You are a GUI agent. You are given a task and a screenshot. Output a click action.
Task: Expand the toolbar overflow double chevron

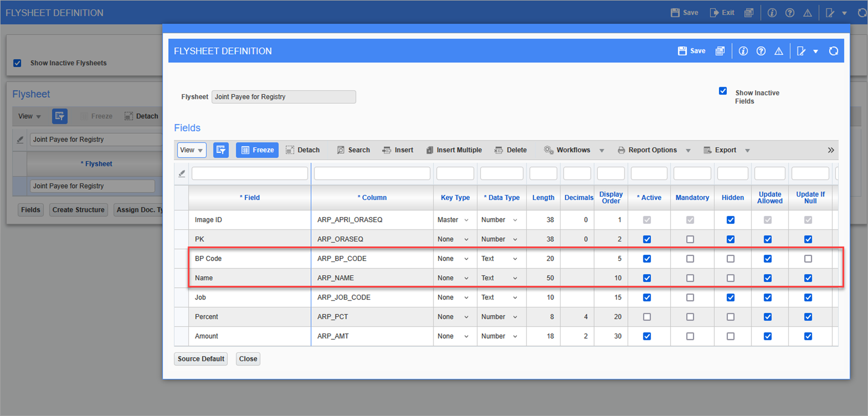tap(831, 150)
